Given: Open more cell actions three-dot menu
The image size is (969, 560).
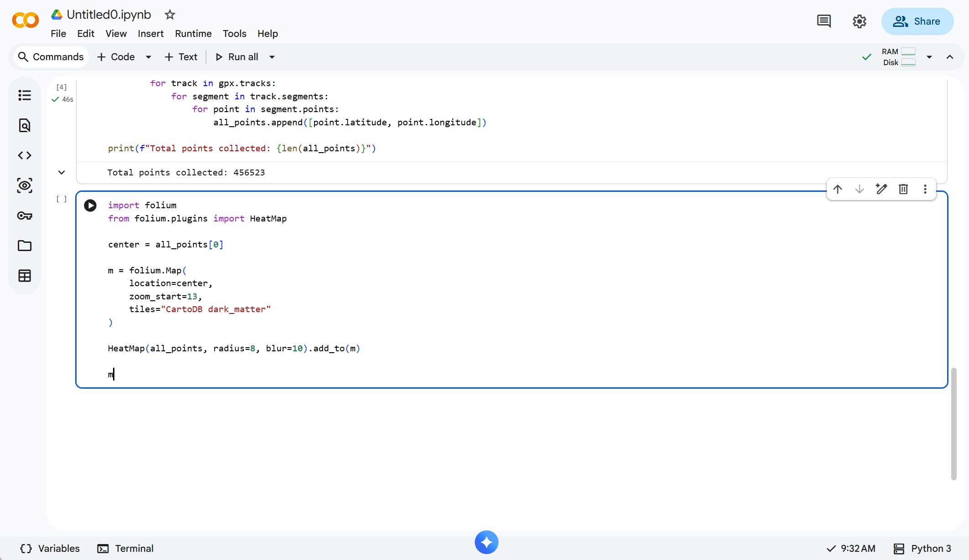Looking at the screenshot, I should 925,189.
